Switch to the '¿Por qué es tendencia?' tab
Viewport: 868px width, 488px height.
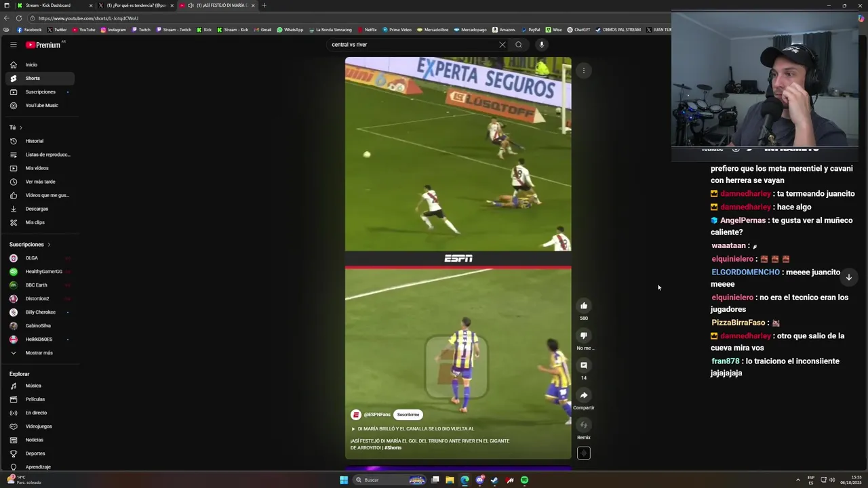click(136, 5)
